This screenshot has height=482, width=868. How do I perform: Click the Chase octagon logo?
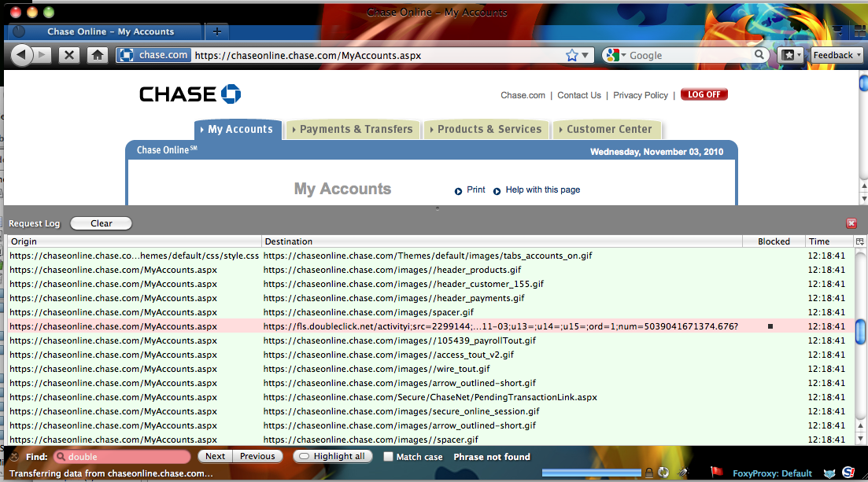(x=231, y=94)
